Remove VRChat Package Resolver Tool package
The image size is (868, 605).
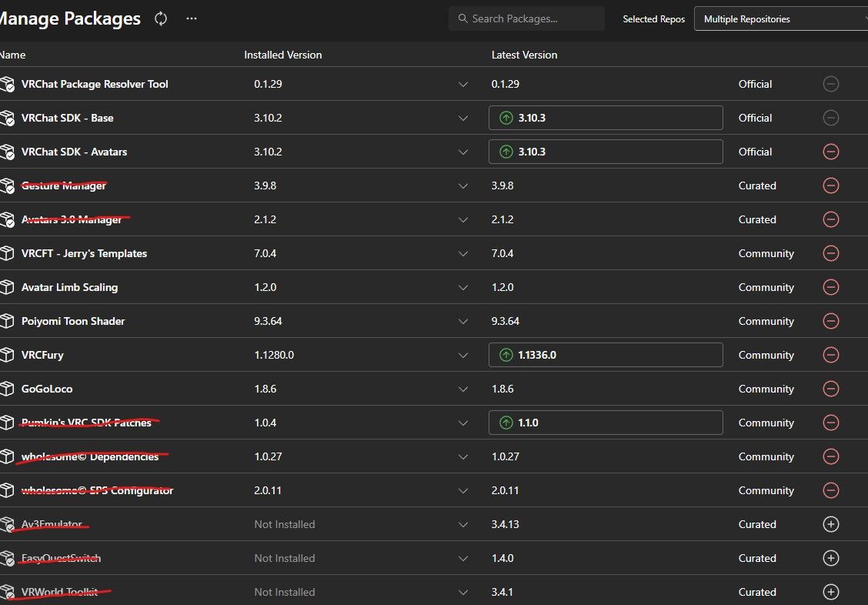pyautogui.click(x=830, y=84)
